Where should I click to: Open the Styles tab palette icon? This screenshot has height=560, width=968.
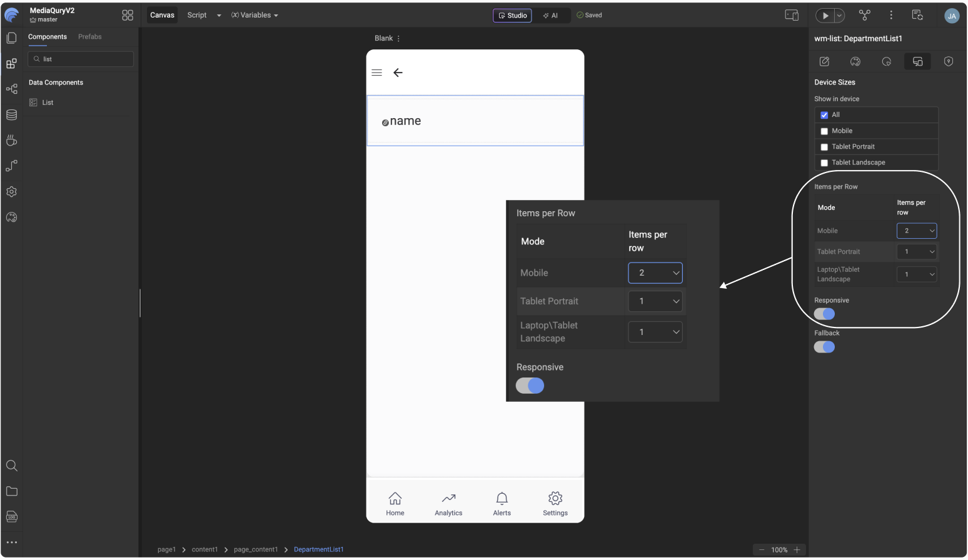click(x=855, y=61)
